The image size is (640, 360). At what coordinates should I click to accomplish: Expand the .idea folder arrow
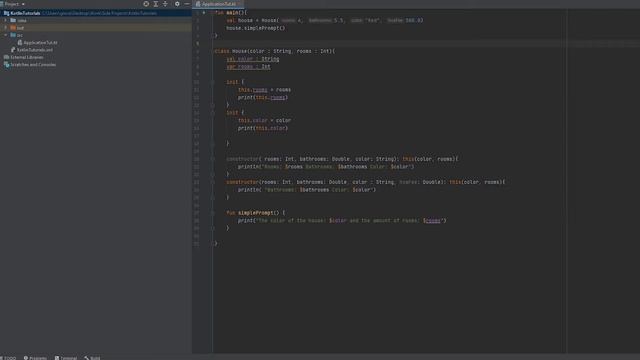[x=6, y=20]
